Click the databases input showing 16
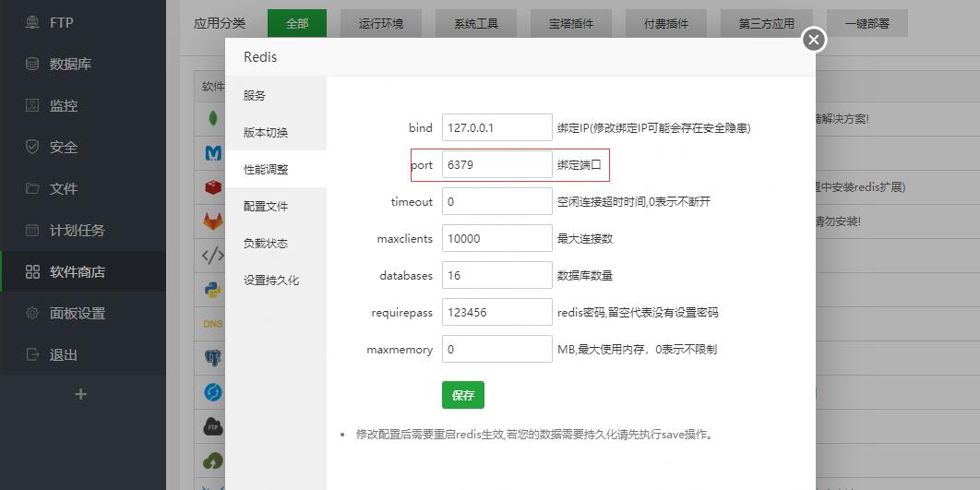Screen dimensions: 980x490 coord(497,275)
